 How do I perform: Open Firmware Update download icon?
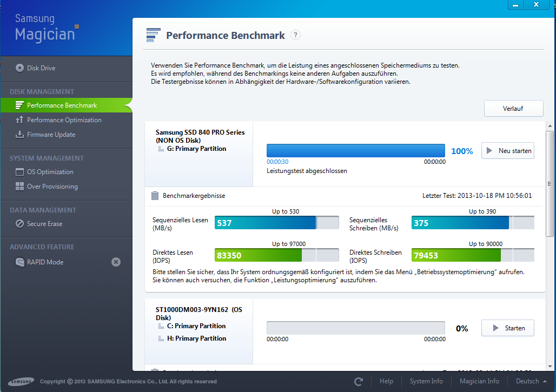[19, 134]
